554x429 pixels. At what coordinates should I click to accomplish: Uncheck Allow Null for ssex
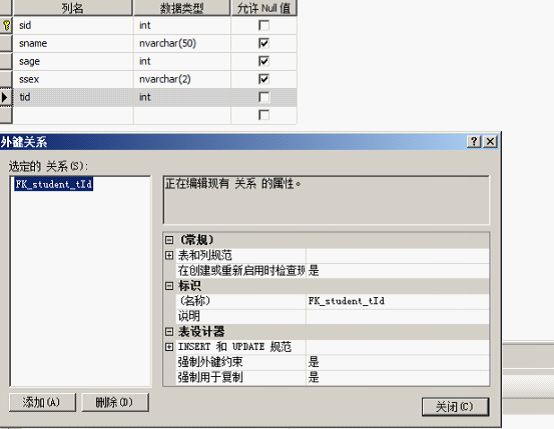click(264, 79)
